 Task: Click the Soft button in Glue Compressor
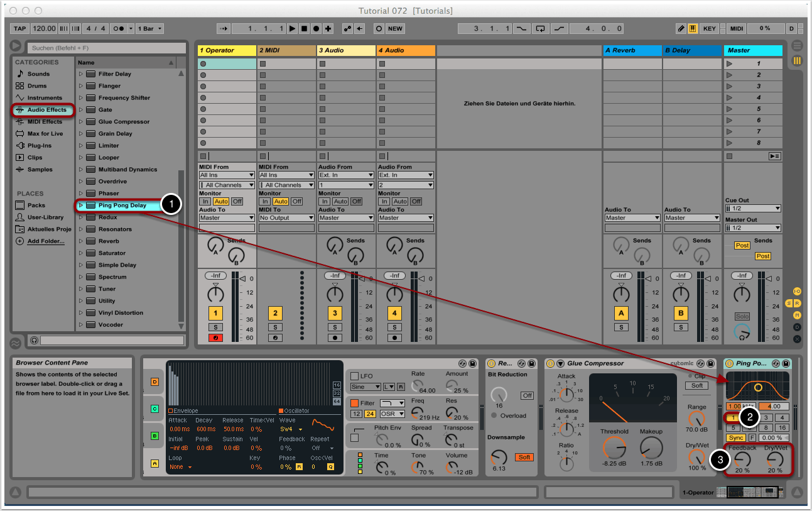[x=696, y=385]
